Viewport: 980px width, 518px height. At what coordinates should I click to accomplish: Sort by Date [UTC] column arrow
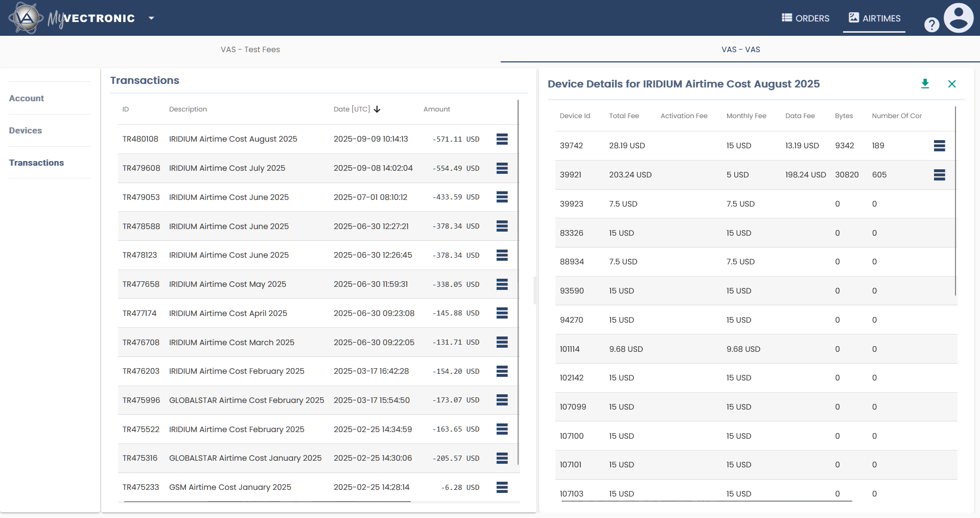pyautogui.click(x=377, y=109)
